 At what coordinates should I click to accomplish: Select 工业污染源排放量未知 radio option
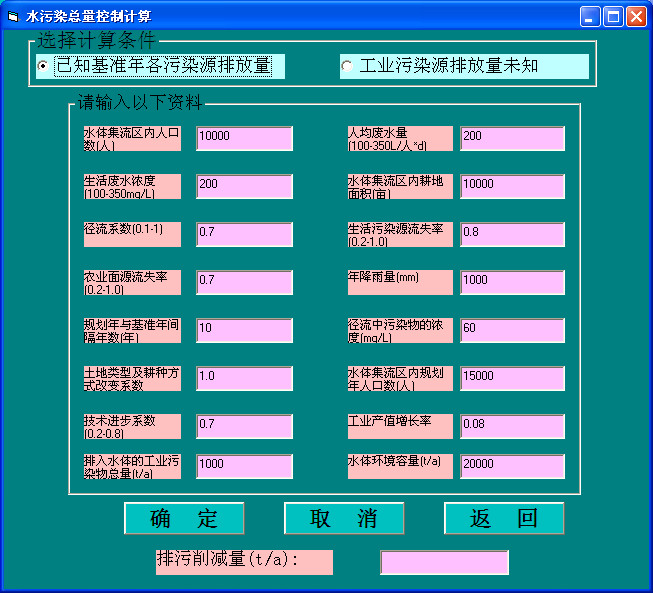(347, 66)
